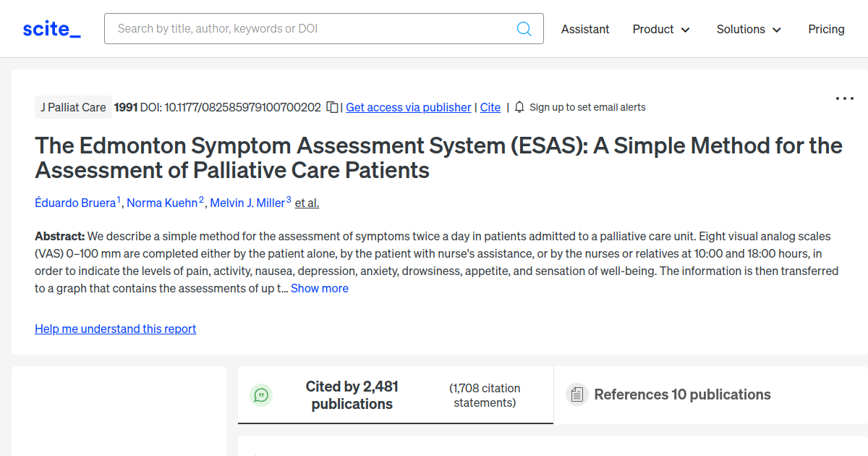Expand the Solutions menu
Image resolution: width=868 pixels, height=456 pixels.
click(748, 29)
